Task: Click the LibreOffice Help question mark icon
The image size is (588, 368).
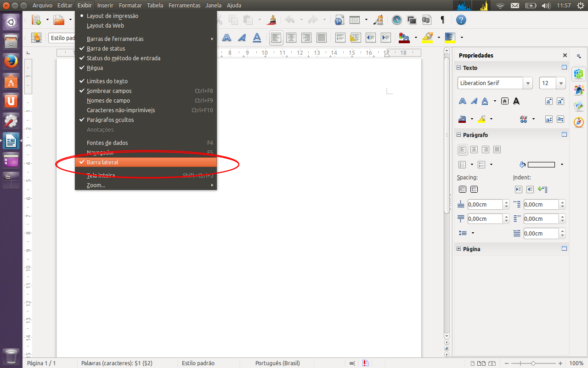Action: click(461, 20)
